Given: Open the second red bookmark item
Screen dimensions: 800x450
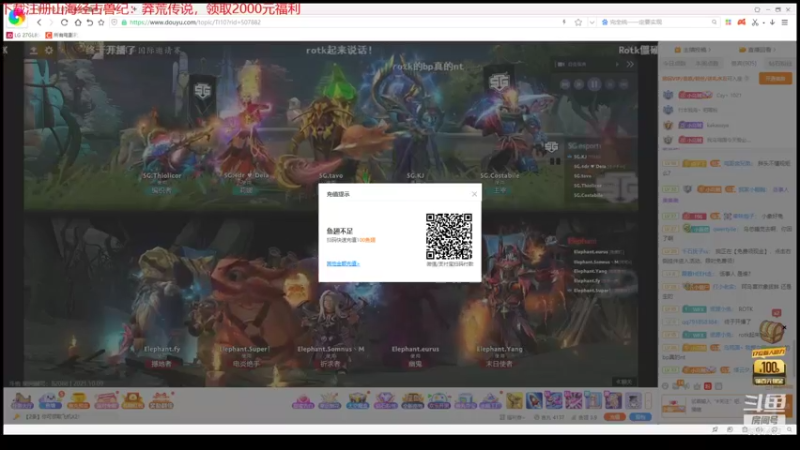Looking at the screenshot, I should [61, 35].
